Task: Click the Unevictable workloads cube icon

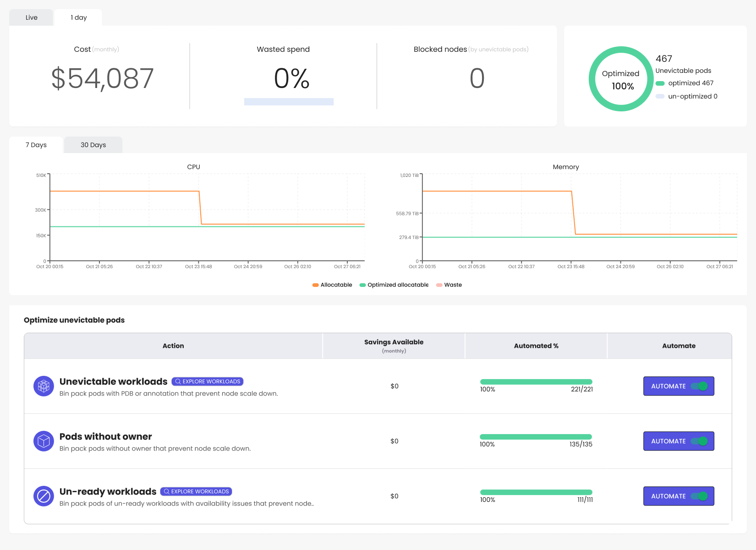Action: (x=44, y=386)
